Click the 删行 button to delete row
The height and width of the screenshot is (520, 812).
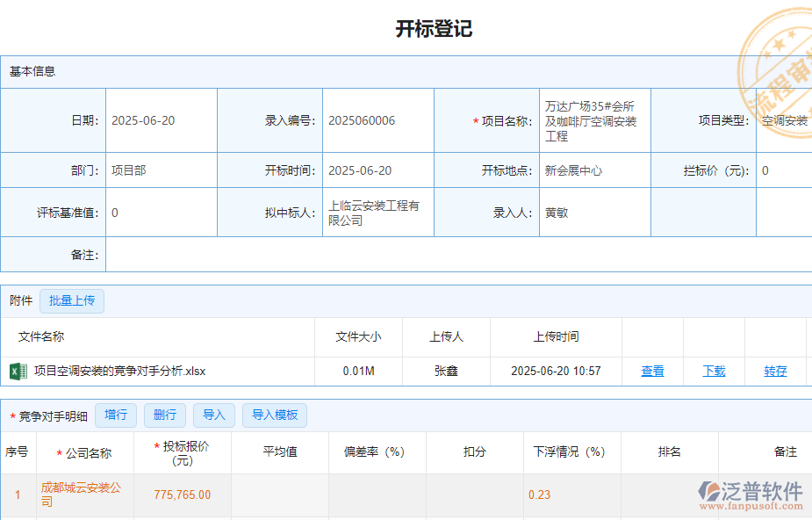tap(164, 415)
